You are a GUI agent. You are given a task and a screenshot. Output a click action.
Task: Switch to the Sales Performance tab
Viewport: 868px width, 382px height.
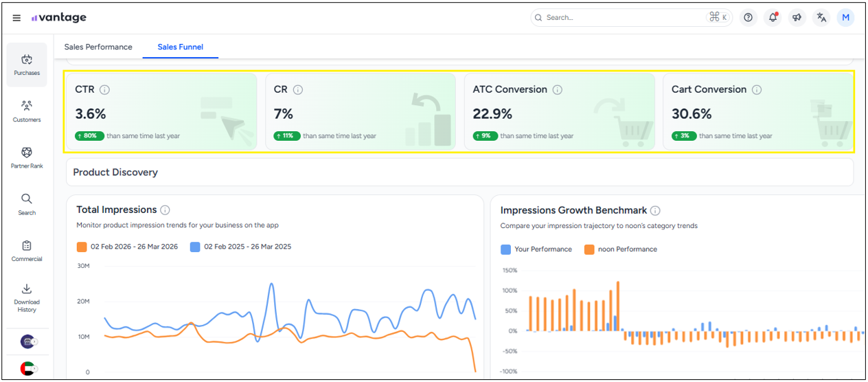98,47
